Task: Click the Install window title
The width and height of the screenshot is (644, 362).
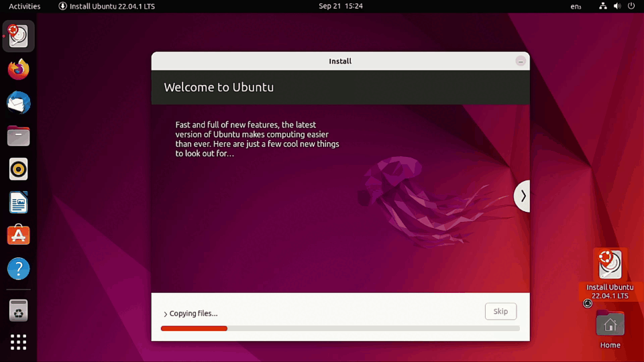Action: (x=340, y=61)
